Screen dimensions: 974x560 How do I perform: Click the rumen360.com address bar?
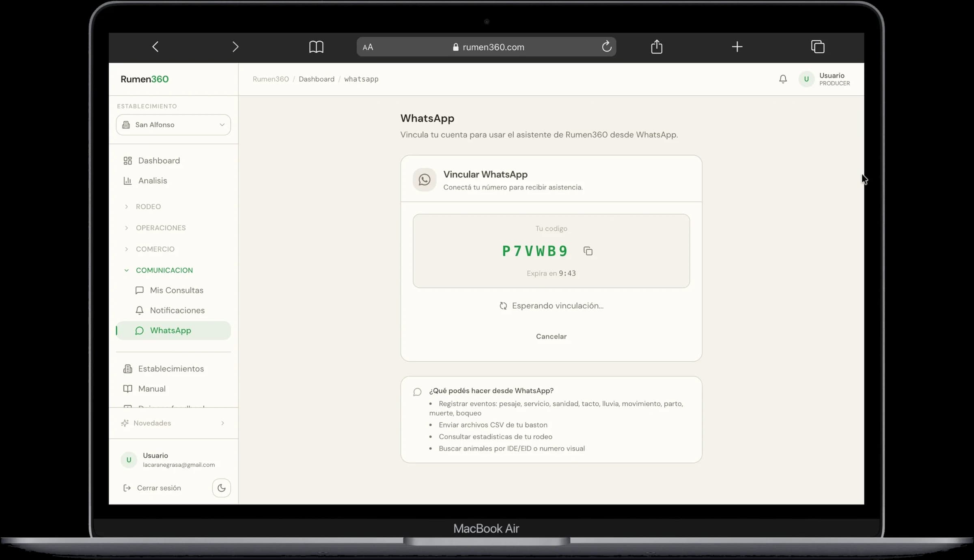coord(486,47)
